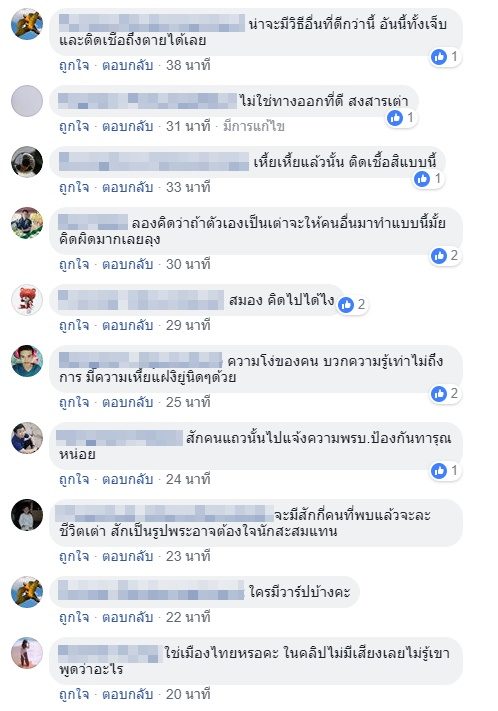The width and height of the screenshot is (498, 711).
Task: Click the thumbs-up icon on the 24 นาที comment
Action: pyautogui.click(x=439, y=471)
